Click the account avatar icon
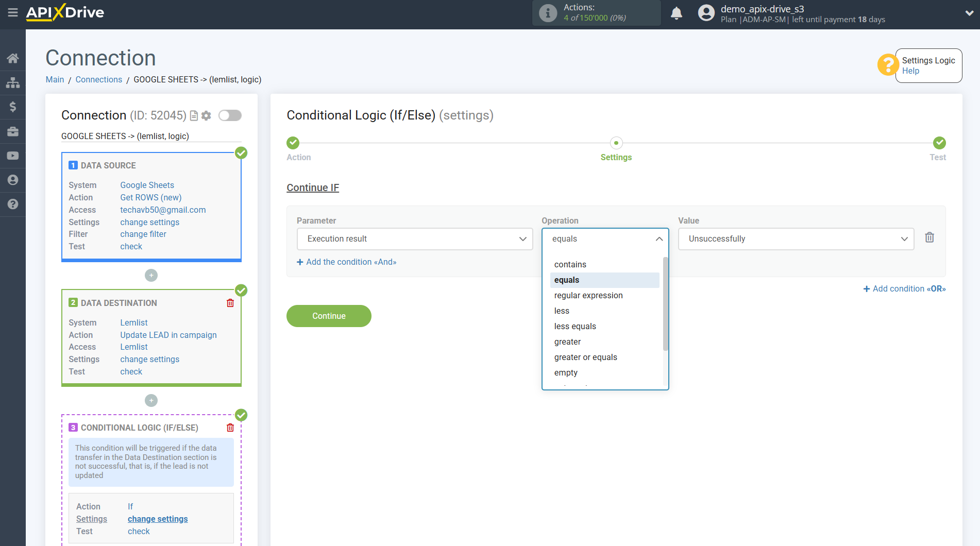 706,13
